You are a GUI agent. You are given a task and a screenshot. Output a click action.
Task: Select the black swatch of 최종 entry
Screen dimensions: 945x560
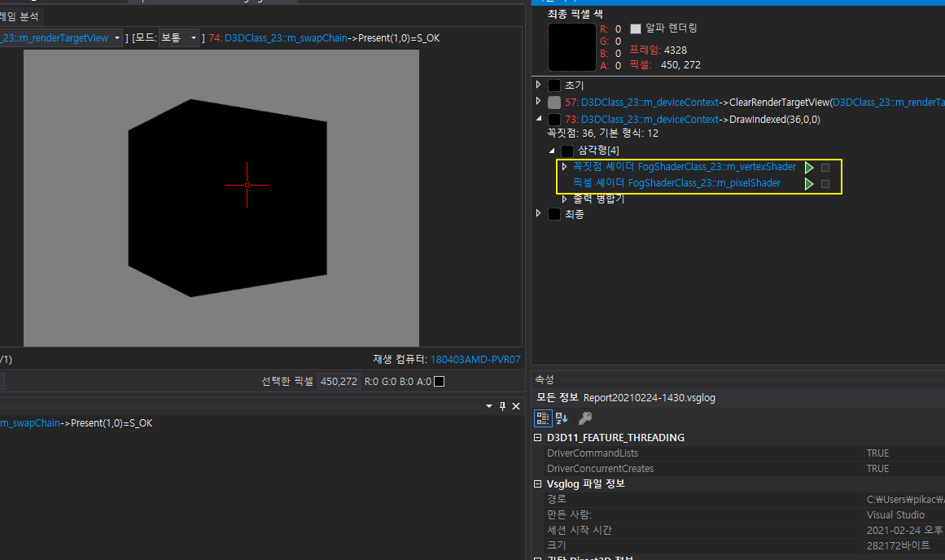pyautogui.click(x=553, y=214)
